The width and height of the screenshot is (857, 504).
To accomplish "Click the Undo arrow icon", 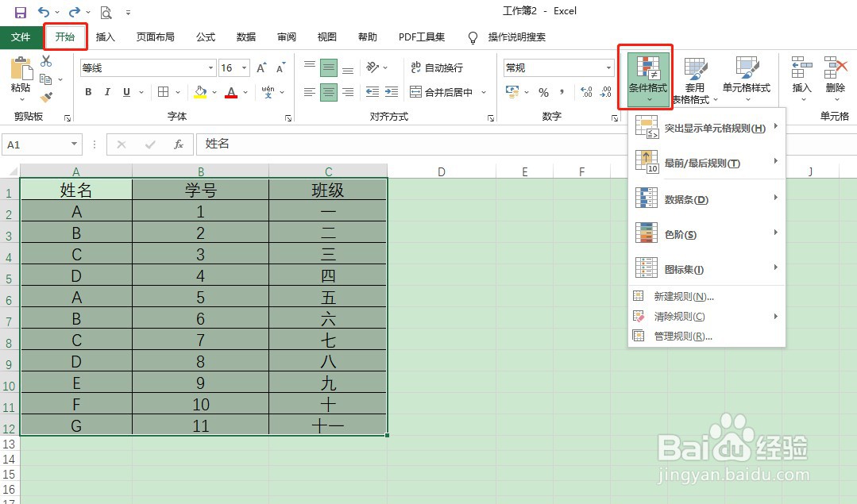I will [x=43, y=12].
